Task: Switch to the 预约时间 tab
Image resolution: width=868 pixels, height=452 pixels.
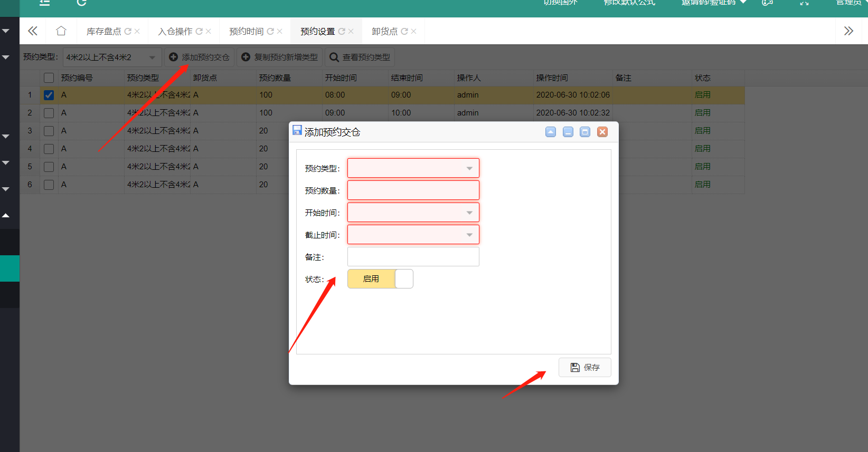Action: tap(246, 32)
